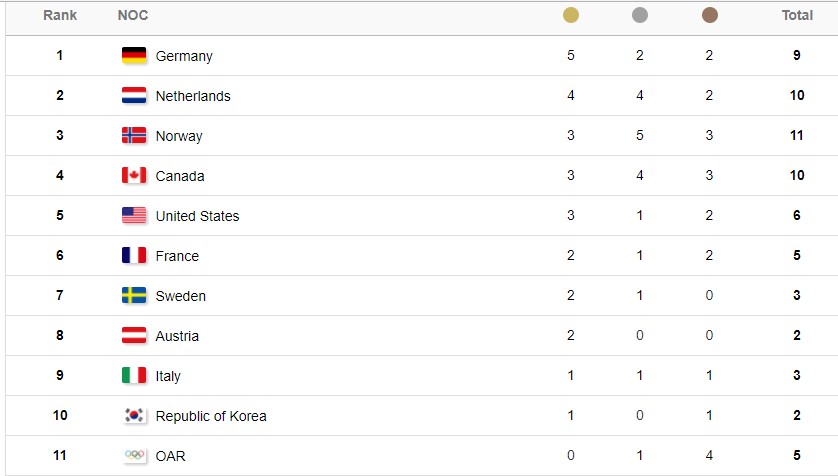Open the Italy country link
Image resolution: width=838 pixels, height=476 pixels.
pos(168,376)
